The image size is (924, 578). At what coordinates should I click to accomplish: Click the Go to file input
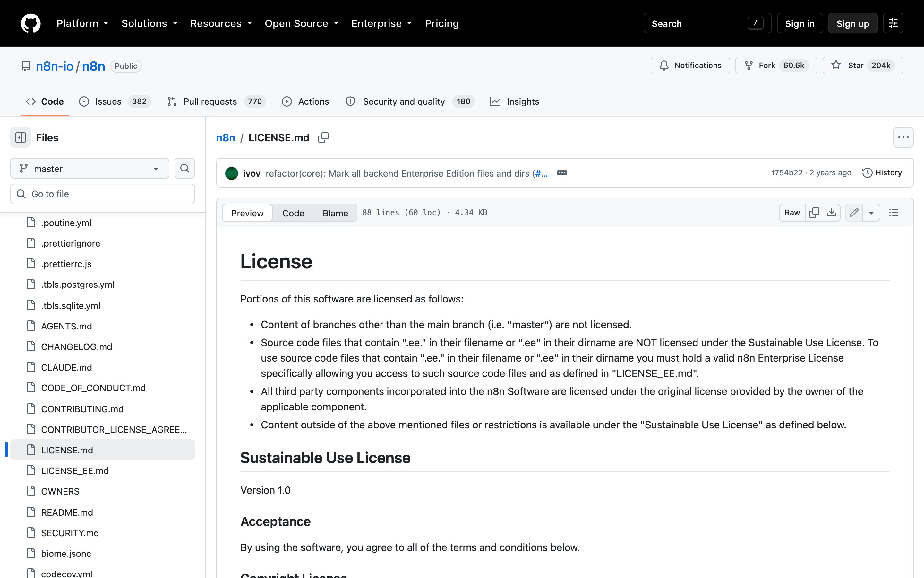[103, 194]
